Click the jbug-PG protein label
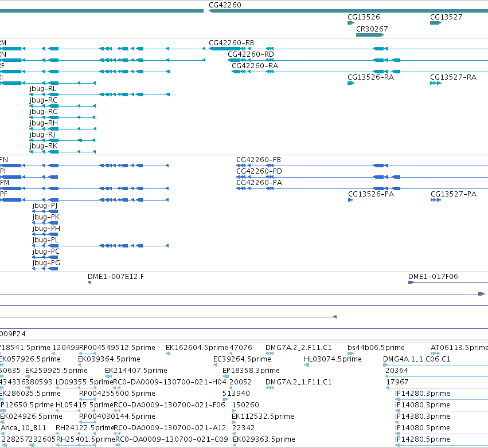The width and height of the screenshot is (488, 448). click(46, 263)
